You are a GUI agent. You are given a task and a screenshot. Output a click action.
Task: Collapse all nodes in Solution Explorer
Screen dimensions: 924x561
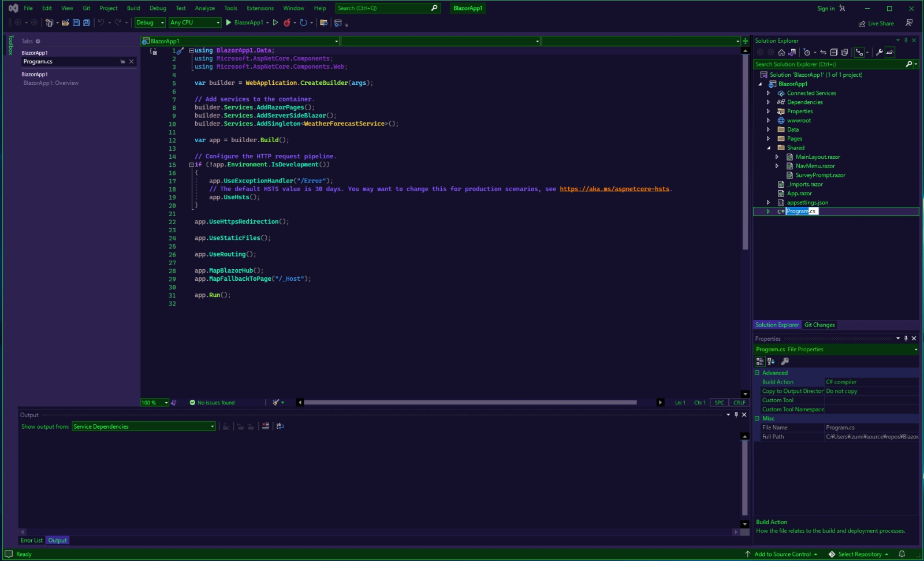[834, 53]
